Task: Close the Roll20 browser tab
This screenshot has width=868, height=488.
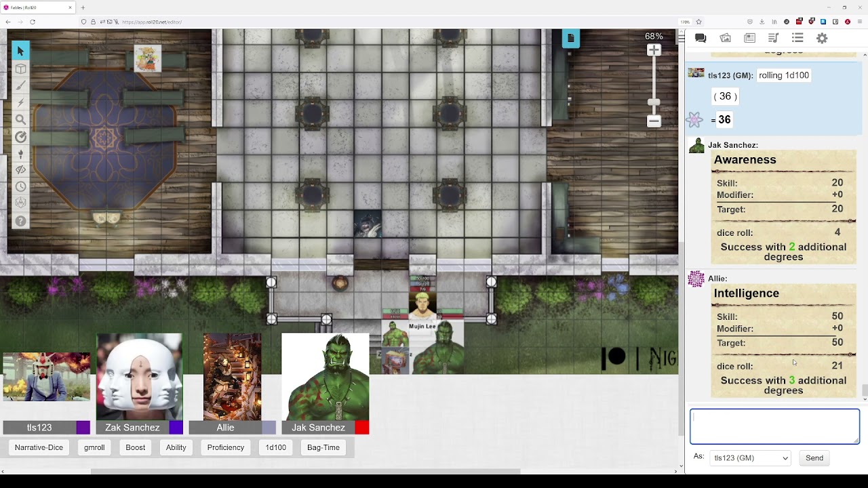Action: point(70,7)
